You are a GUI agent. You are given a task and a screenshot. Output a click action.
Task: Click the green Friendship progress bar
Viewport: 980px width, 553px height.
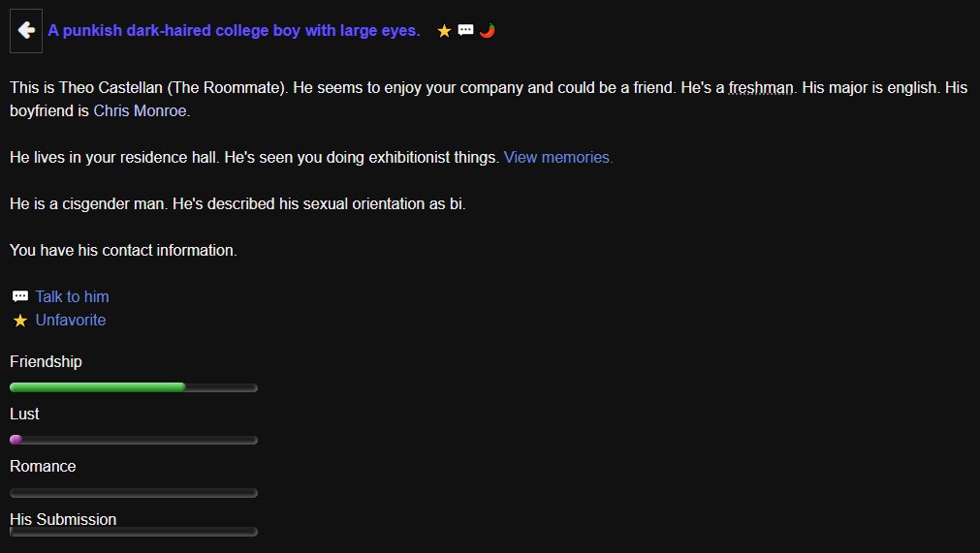pos(134,387)
